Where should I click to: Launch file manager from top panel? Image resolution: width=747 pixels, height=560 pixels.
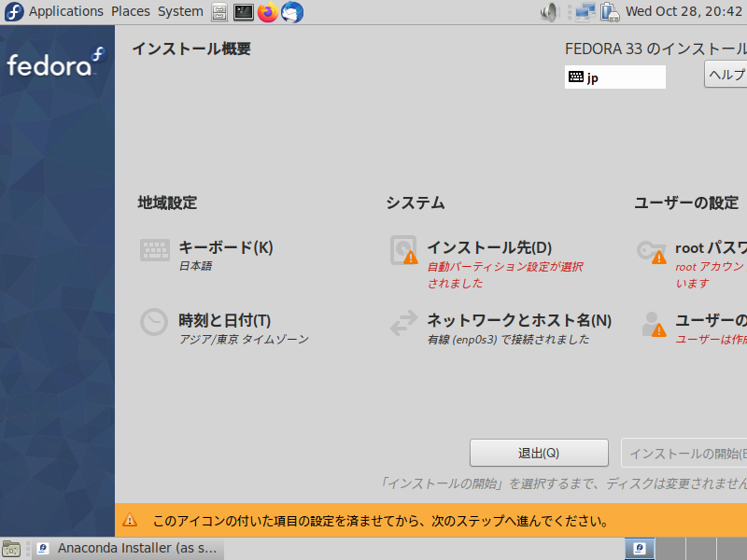point(219,12)
